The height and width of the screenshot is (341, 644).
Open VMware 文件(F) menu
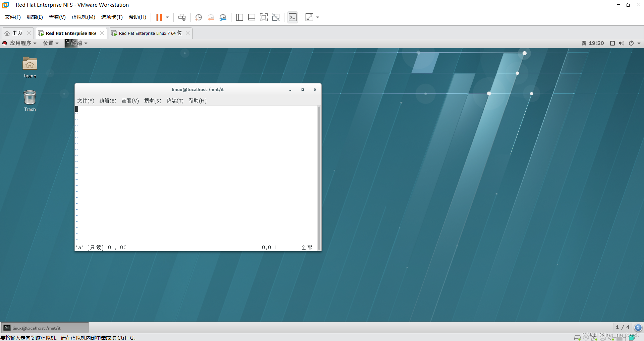click(x=13, y=17)
